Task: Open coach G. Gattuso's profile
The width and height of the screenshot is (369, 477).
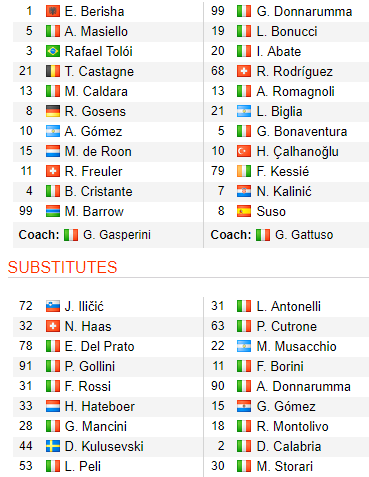Action: tap(304, 235)
